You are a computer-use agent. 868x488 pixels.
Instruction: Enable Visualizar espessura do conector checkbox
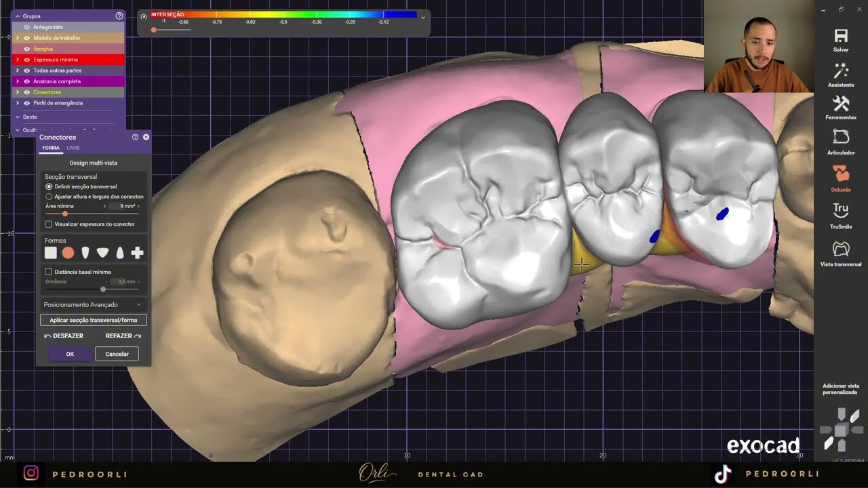click(48, 224)
